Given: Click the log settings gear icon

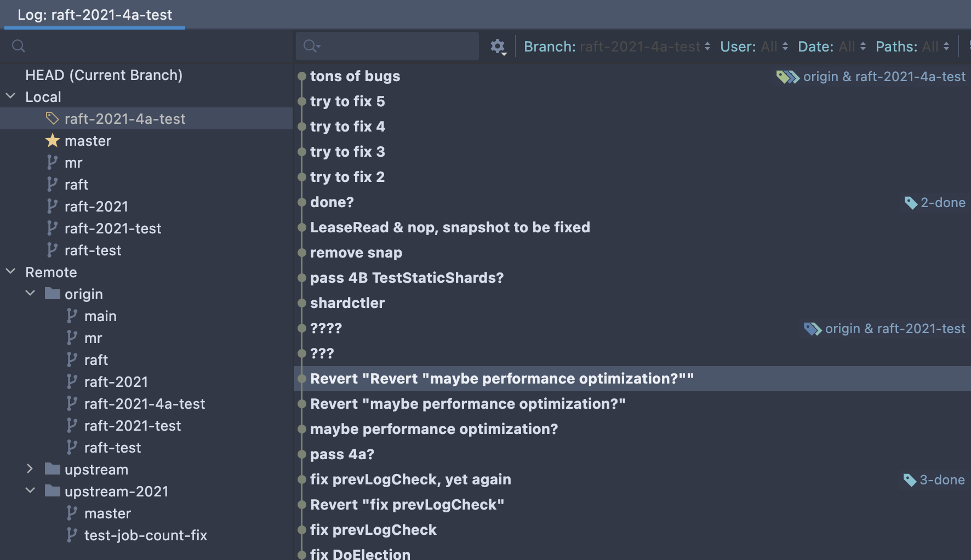Looking at the screenshot, I should pos(498,47).
